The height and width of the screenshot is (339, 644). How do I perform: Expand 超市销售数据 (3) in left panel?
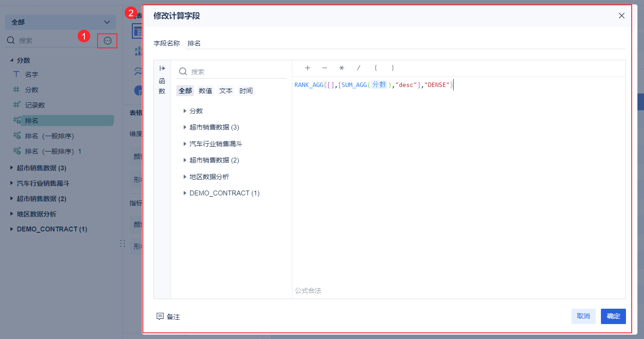[x=12, y=168]
